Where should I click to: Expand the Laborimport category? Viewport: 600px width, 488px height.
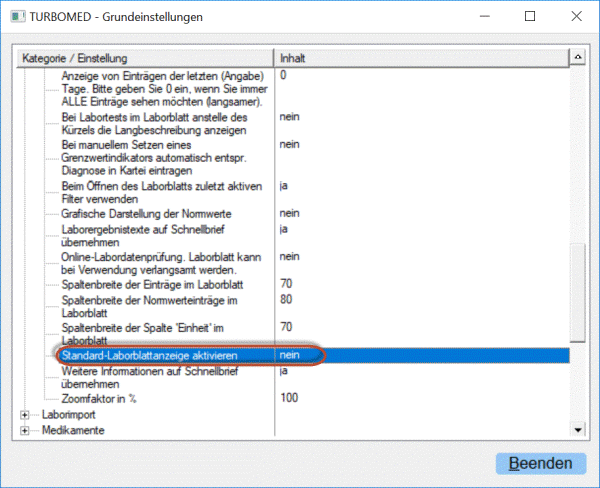coord(24,415)
